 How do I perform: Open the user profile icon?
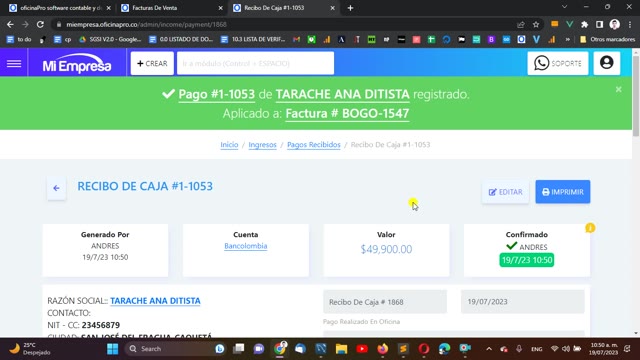pos(607,63)
